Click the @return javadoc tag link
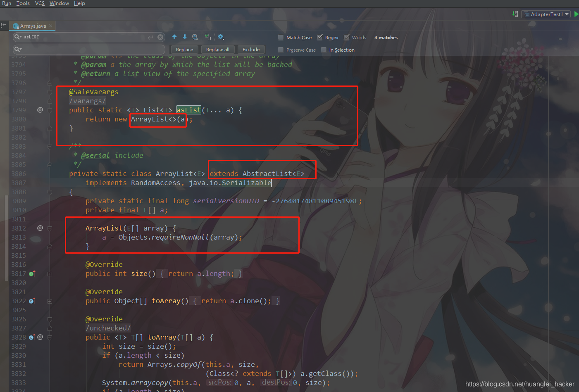This screenshot has height=392, width=579. 95,74
